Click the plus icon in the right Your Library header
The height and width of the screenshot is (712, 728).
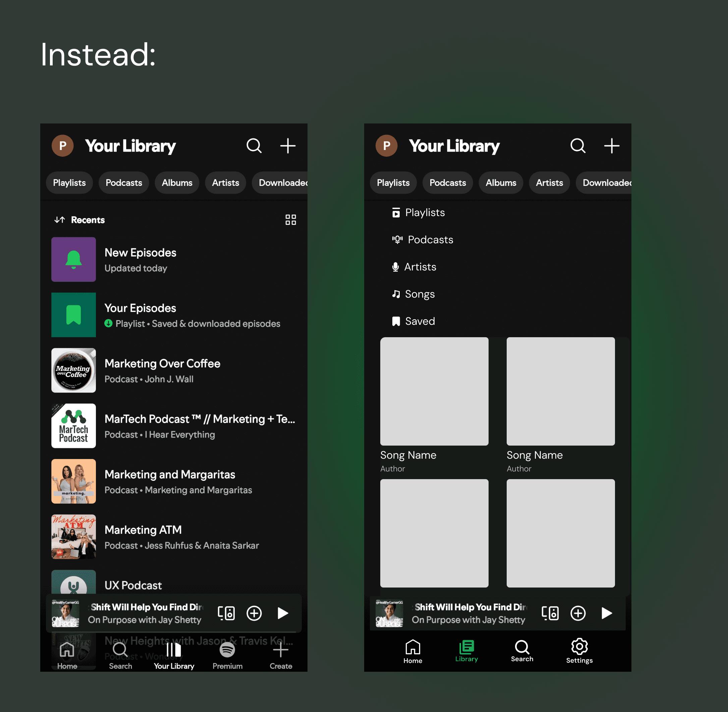(611, 146)
